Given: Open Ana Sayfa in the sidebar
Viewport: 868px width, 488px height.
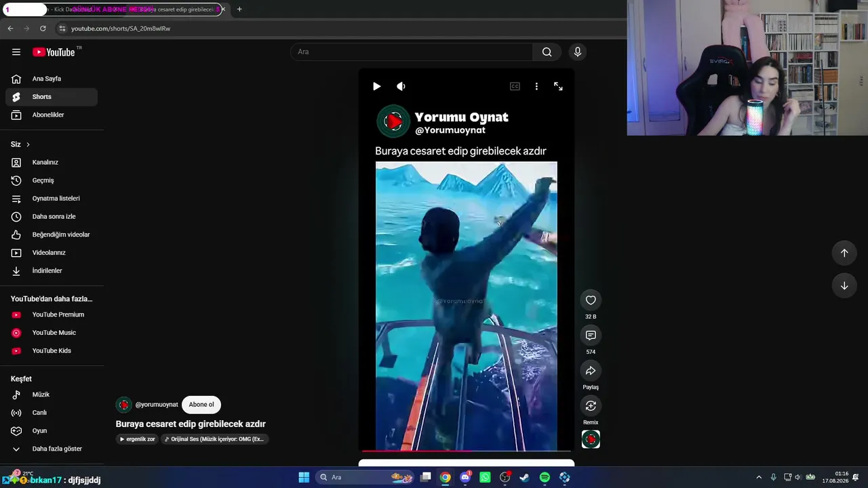Looking at the screenshot, I should pyautogui.click(x=52, y=79).
